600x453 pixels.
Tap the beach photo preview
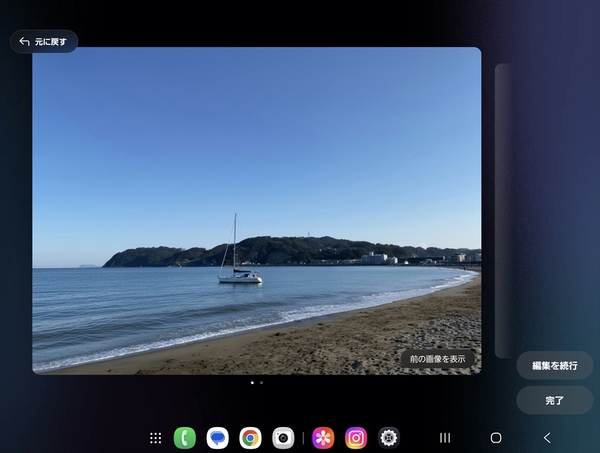257,210
